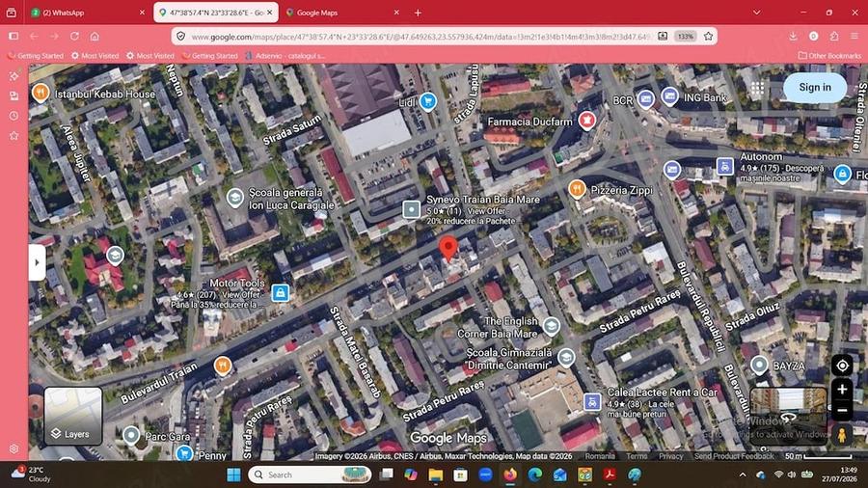Select BAYZA location marker
This screenshot has height=488, width=868.
[760, 366]
